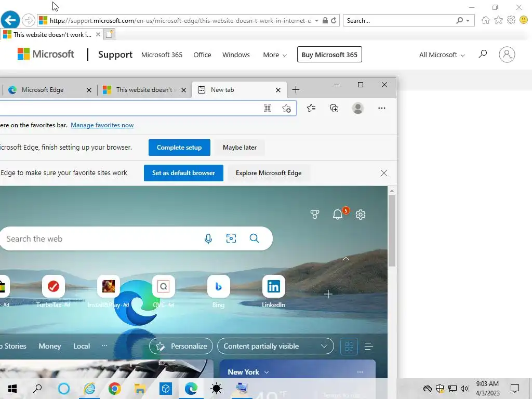Click Manage favorites now link
Image resolution: width=532 pixels, height=399 pixels.
(102, 125)
